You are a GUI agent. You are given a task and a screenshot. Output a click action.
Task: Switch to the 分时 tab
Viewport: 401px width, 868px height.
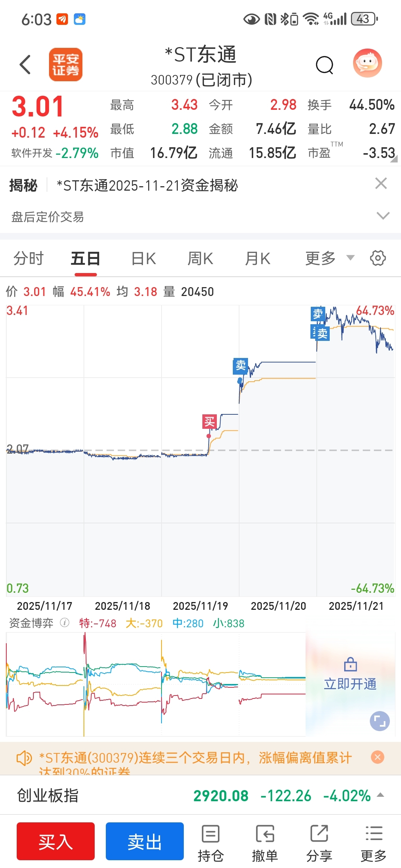tap(29, 258)
